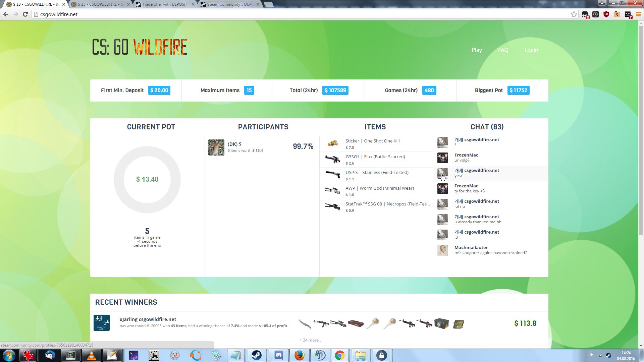Go back with browser back arrow
This screenshot has height=362, width=644.
[x=6, y=14]
